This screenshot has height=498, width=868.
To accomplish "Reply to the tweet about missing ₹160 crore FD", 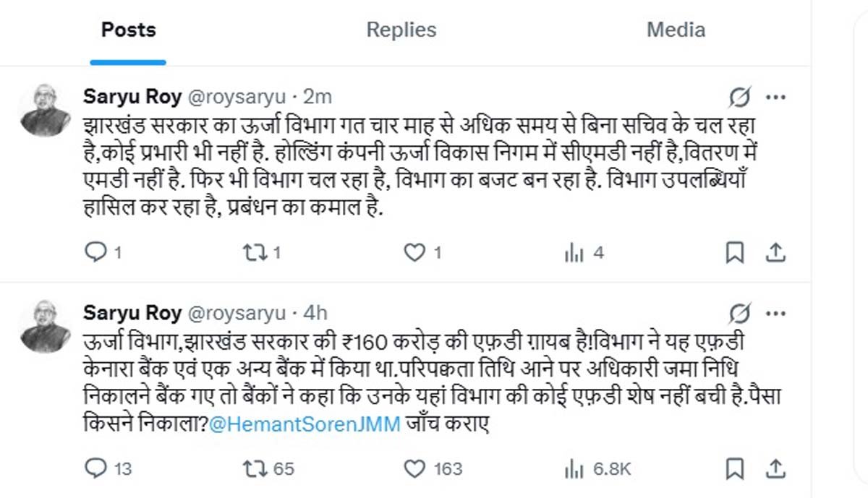I will [x=96, y=468].
